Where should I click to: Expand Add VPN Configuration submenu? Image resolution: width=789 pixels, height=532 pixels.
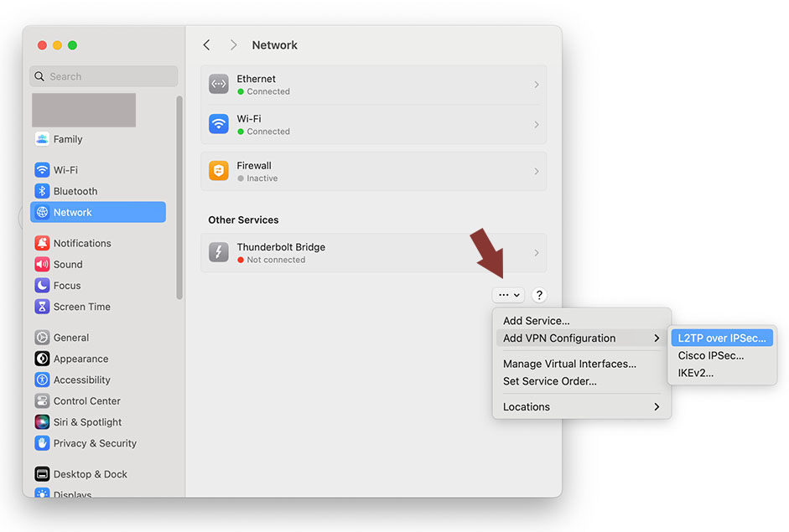click(x=581, y=338)
